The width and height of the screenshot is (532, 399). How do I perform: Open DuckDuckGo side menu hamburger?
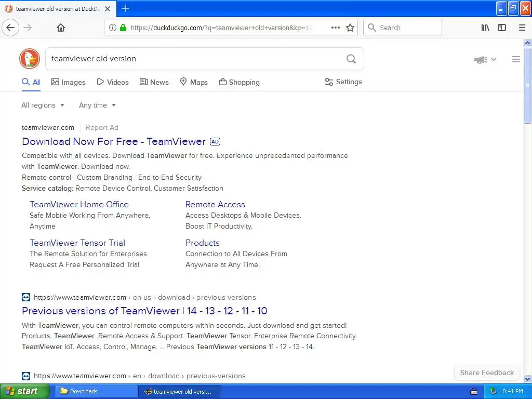(516, 59)
